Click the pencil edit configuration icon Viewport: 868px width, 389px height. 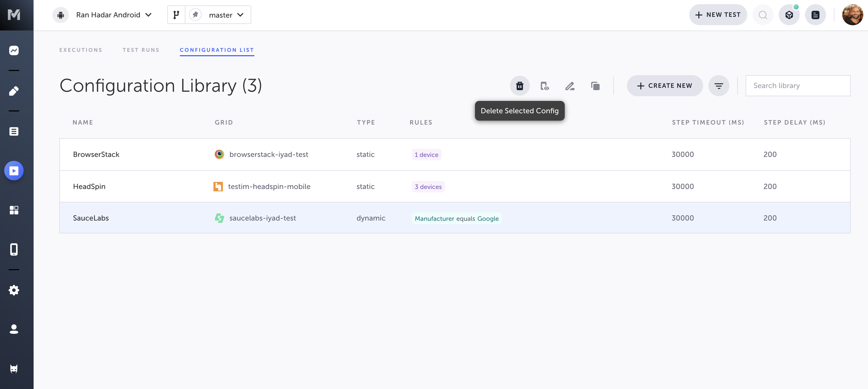point(570,86)
